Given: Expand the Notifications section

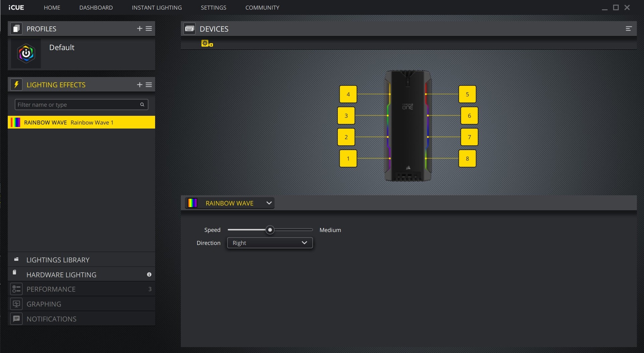Looking at the screenshot, I should [x=82, y=319].
